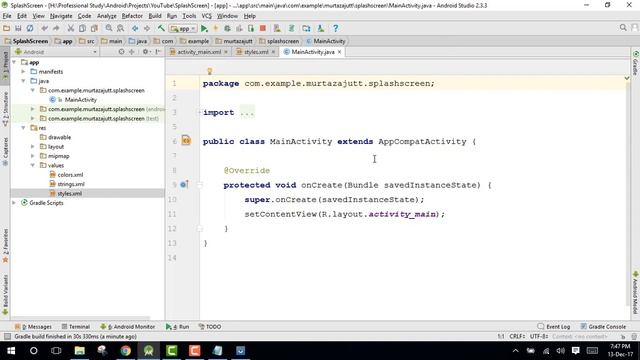Open the SDK Manager icon

[x=321, y=28]
